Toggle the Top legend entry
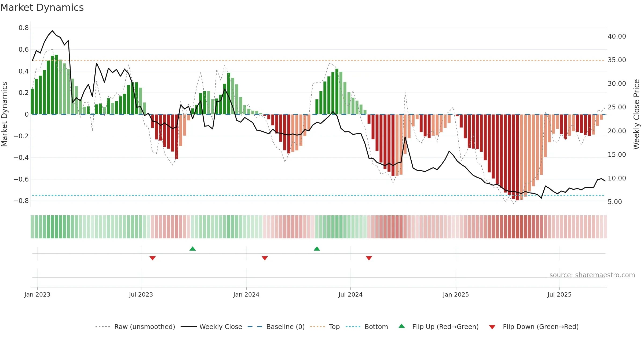 tap(325, 327)
